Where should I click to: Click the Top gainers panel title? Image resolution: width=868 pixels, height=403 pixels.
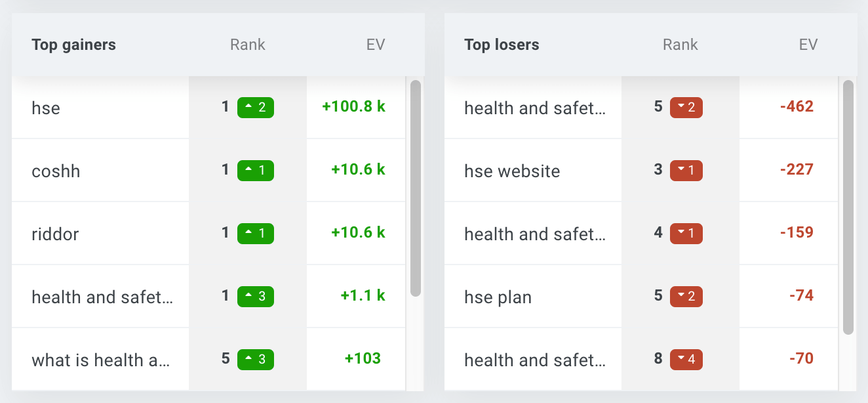click(x=73, y=45)
